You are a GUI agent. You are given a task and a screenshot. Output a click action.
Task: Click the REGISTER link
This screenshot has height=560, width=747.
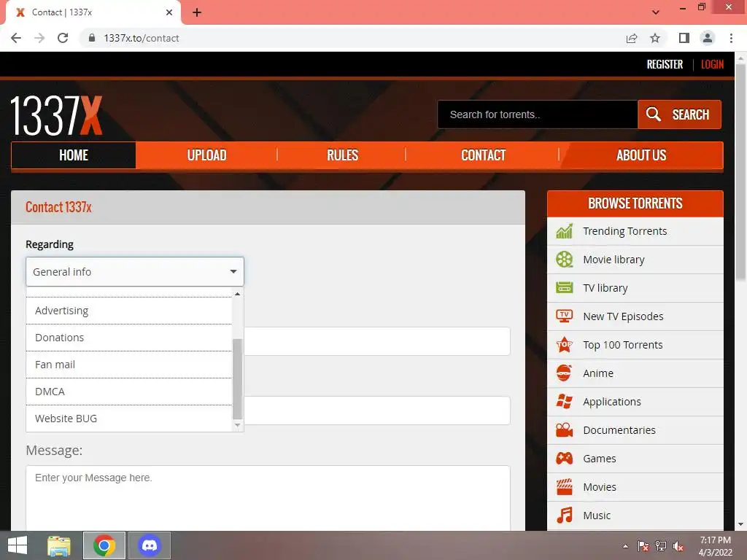click(665, 64)
